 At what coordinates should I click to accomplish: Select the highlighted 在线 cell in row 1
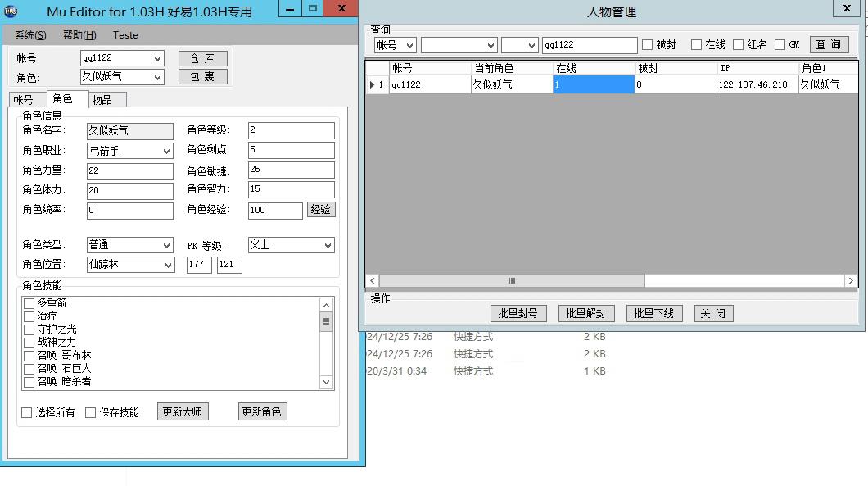(594, 84)
